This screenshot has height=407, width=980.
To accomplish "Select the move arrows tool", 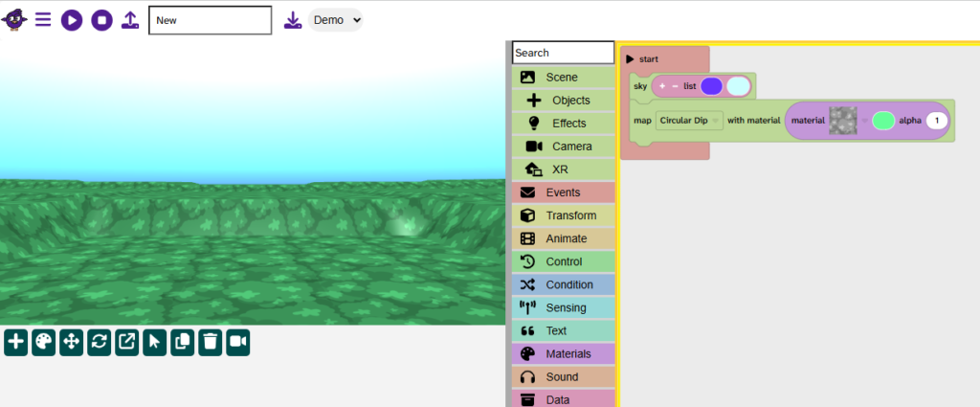I will coord(71,343).
